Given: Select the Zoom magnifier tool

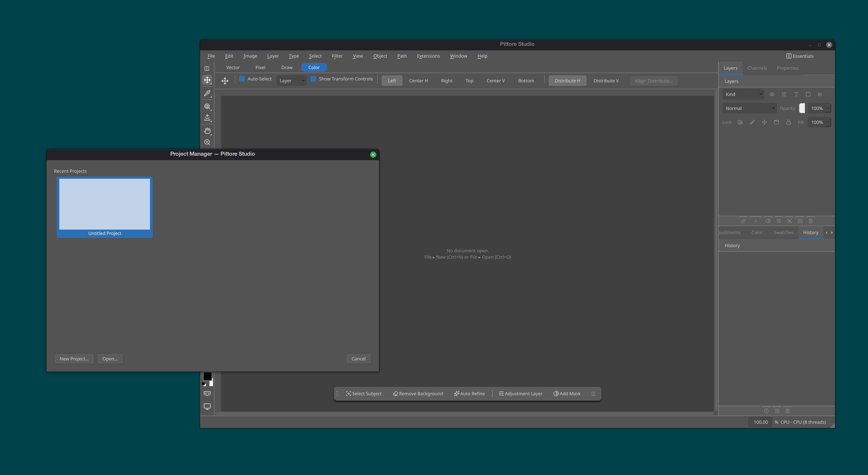Looking at the screenshot, I should (207, 142).
